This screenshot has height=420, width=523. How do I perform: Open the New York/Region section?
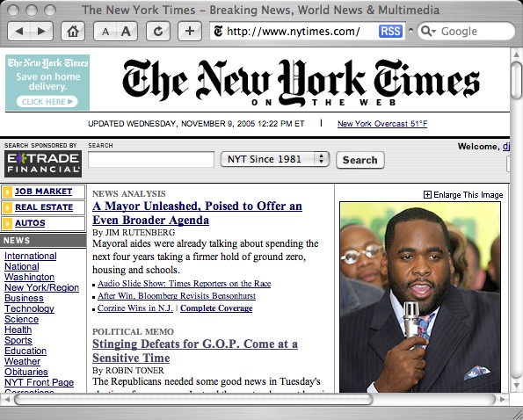pyautogui.click(x=41, y=287)
